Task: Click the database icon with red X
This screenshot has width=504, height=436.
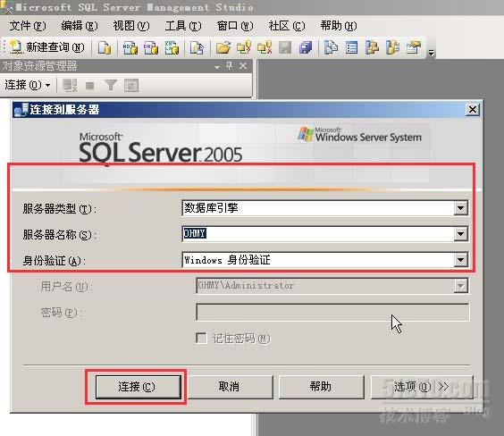Action: point(265,47)
